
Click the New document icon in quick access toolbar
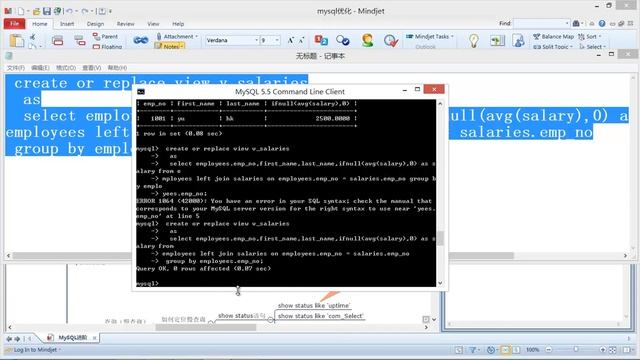click(21, 11)
